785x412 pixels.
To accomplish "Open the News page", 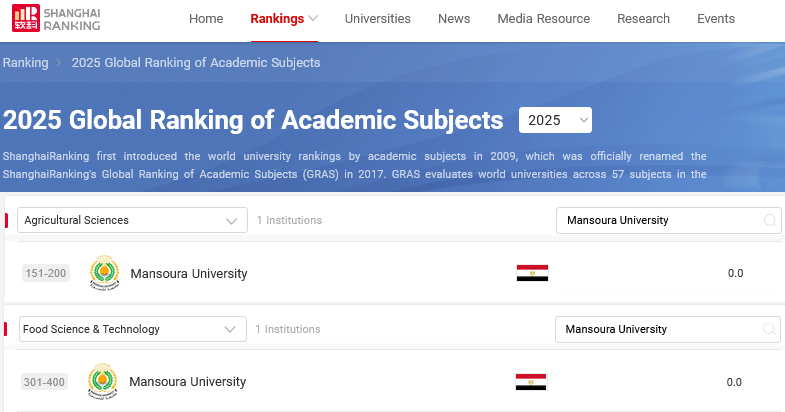I will (454, 19).
